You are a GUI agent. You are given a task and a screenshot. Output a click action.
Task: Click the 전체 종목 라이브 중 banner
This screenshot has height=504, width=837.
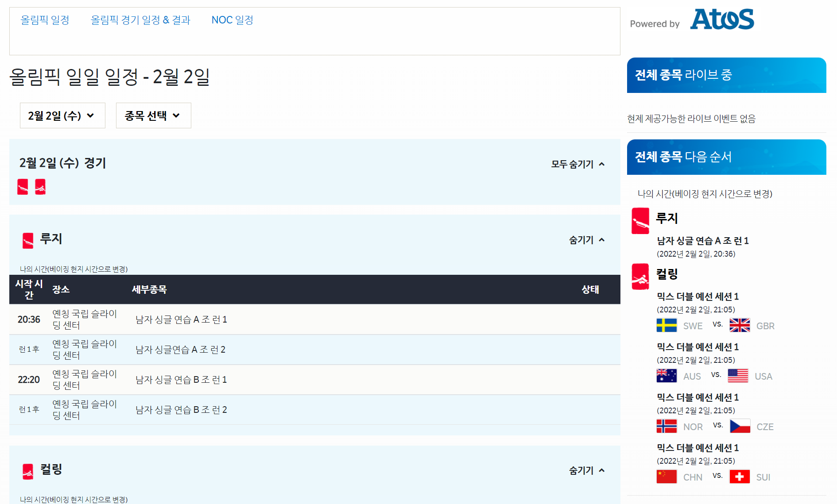[x=727, y=75]
